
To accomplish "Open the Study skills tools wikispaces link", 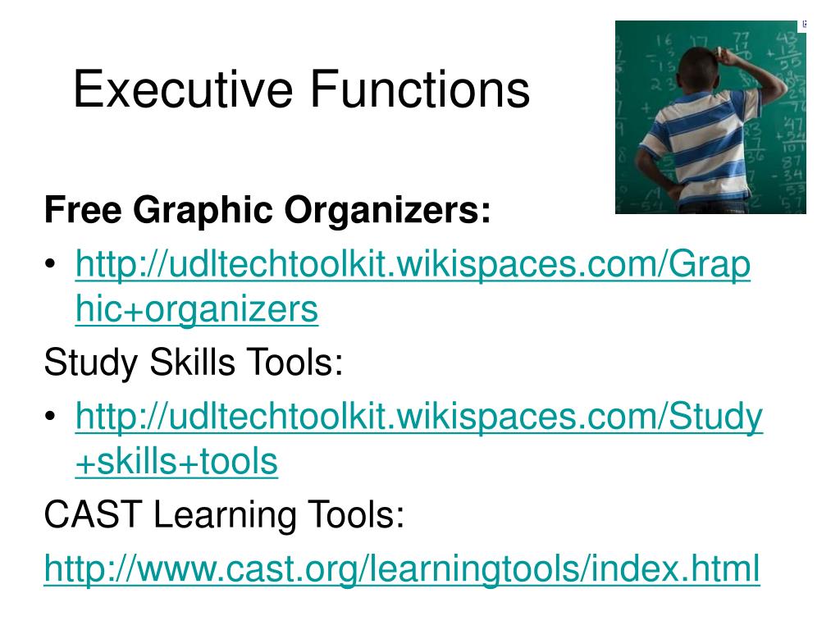I will pos(419,416).
